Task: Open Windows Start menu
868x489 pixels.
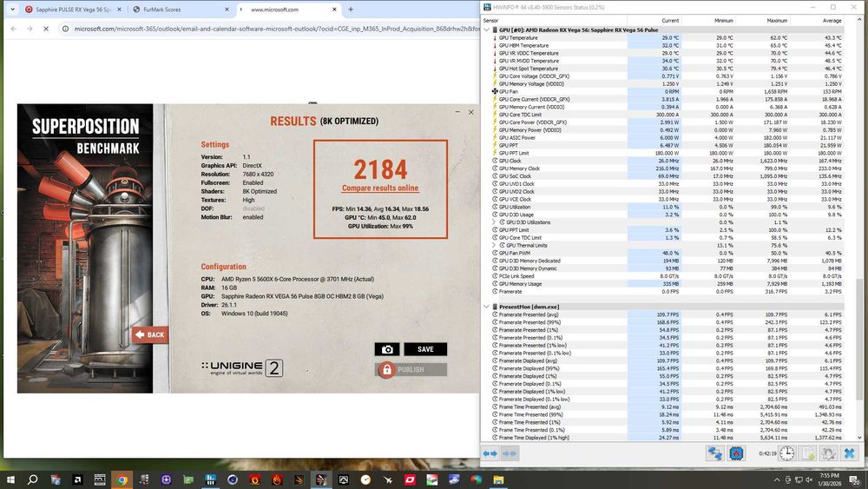Action: (x=10, y=479)
